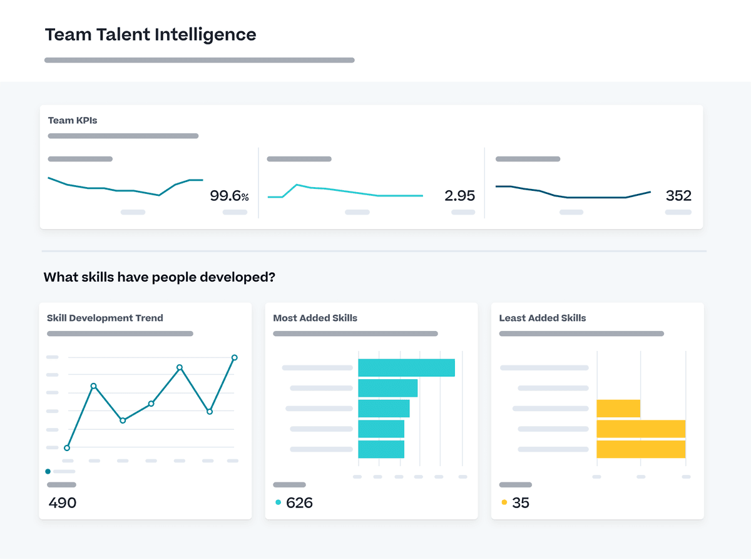Click the gray progress bar under the page title
Viewport: 751px width, 560px height.
(x=199, y=59)
